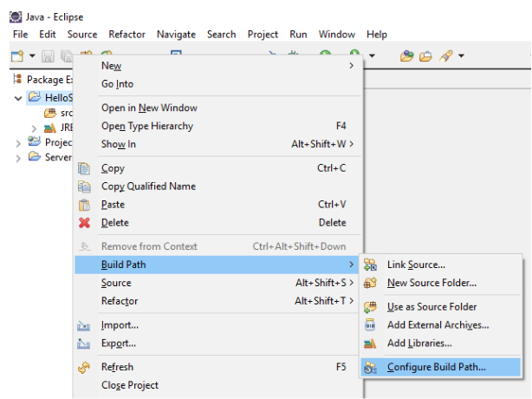
Task: Select Add Libraries... in Build Path submenu
Action: (419, 343)
